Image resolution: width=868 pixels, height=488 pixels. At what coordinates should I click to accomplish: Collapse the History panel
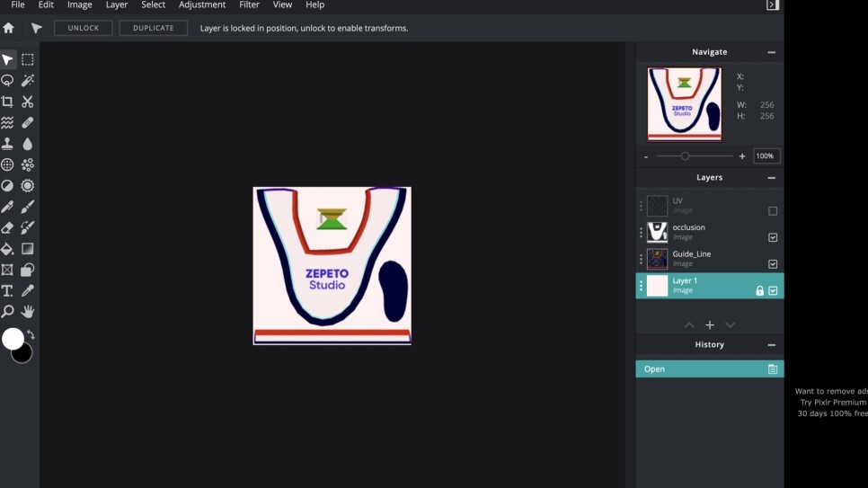[772, 345]
